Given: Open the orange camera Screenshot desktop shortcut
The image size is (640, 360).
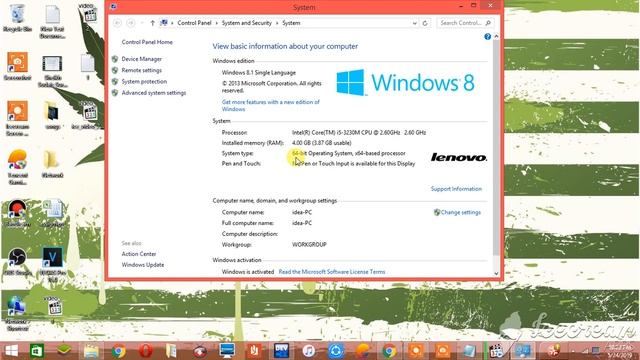Looking at the screenshot, I should pos(17,66).
